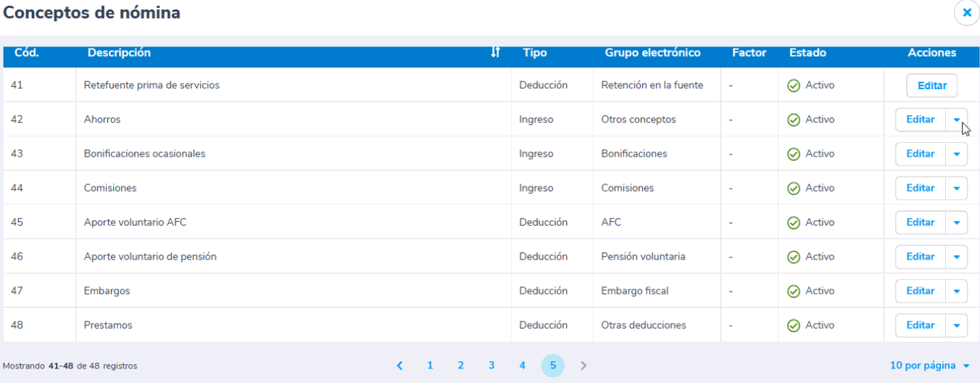Close the Conceptos de nómina dialog
The width and height of the screenshot is (980, 383).
coord(966,13)
